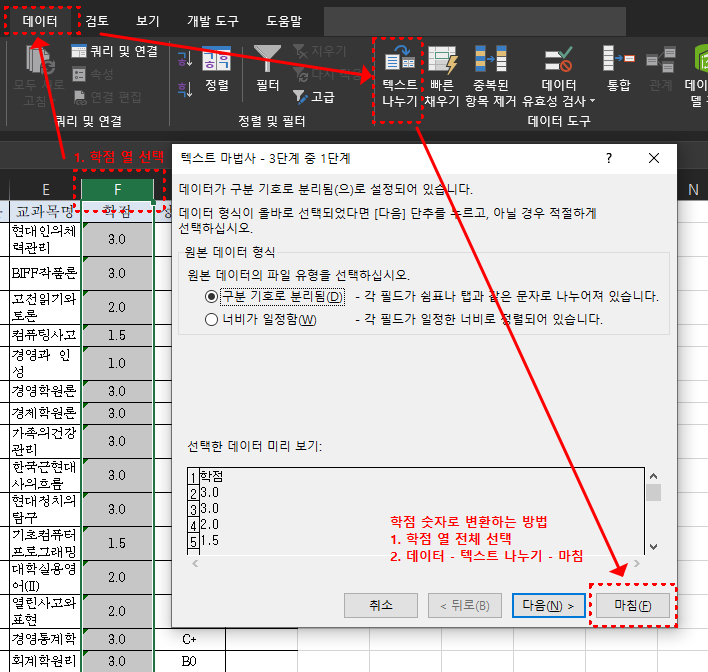Open the 개발 도구 ribbon tab

click(213, 20)
